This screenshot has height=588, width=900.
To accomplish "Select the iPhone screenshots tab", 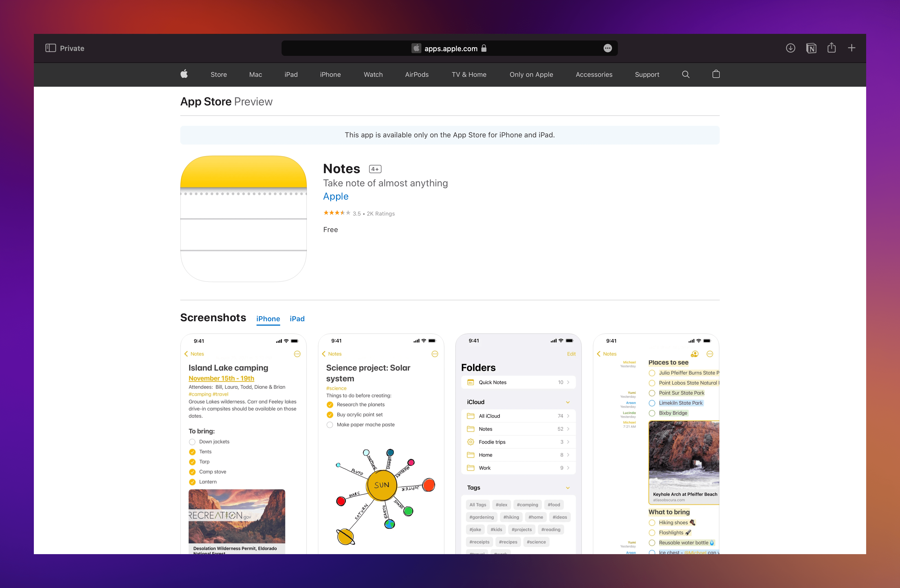I will [x=268, y=319].
